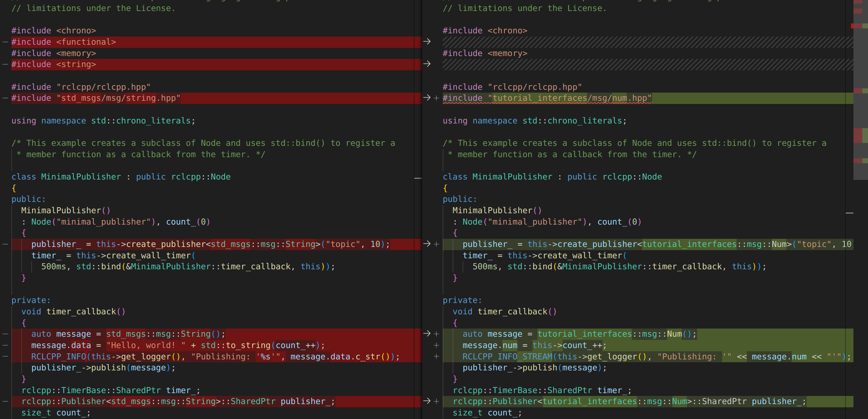Click '#include "tutorial_interfaces/msg/num.hpp"' in right pane
Viewport: 868px width, 419px height.
[547, 98]
